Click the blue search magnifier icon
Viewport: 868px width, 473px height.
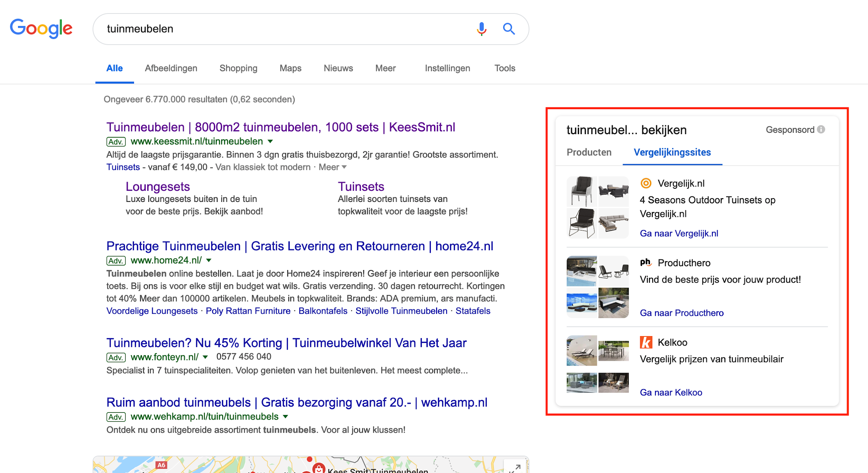[x=509, y=29]
